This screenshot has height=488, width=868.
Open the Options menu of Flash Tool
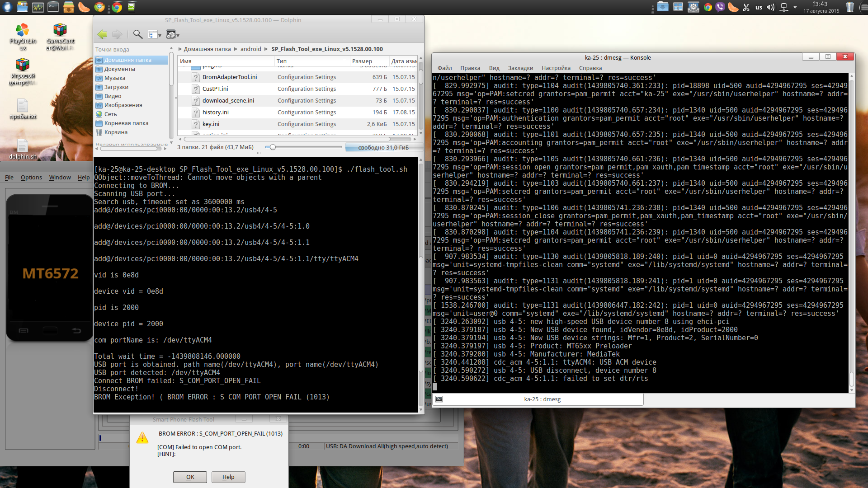pyautogui.click(x=31, y=178)
